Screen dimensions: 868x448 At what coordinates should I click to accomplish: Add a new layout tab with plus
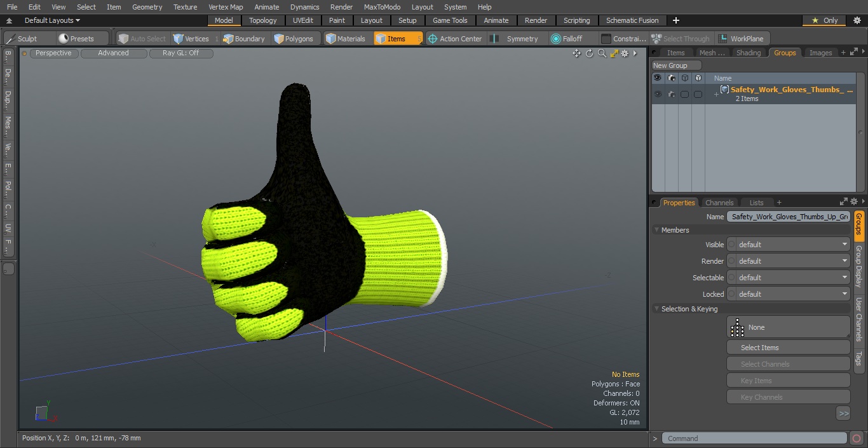pyautogui.click(x=675, y=20)
